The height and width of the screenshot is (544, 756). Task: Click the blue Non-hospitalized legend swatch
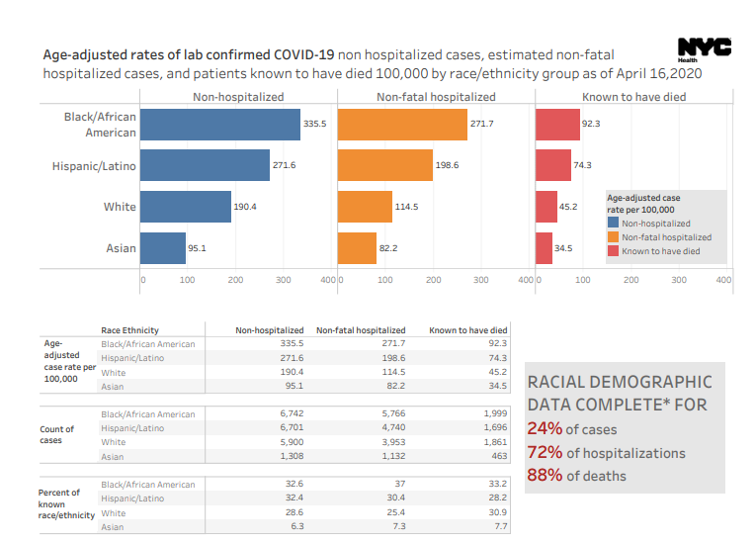[613, 224]
